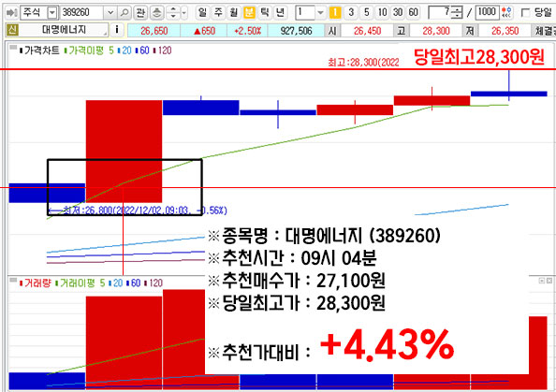This screenshot has width=556, height=392.
Task: Click the magnifier stock search icon
Action: (x=124, y=13)
